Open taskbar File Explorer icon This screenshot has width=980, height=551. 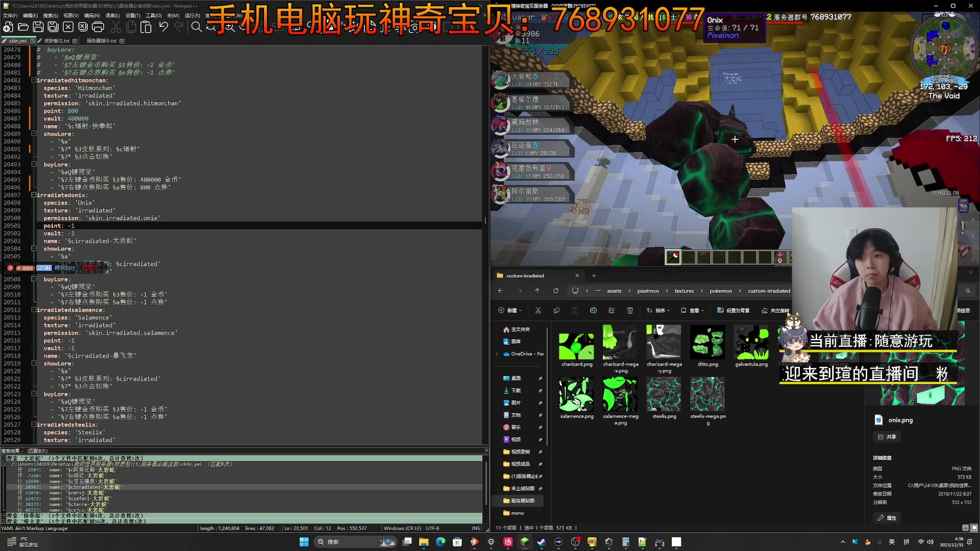coord(424,542)
